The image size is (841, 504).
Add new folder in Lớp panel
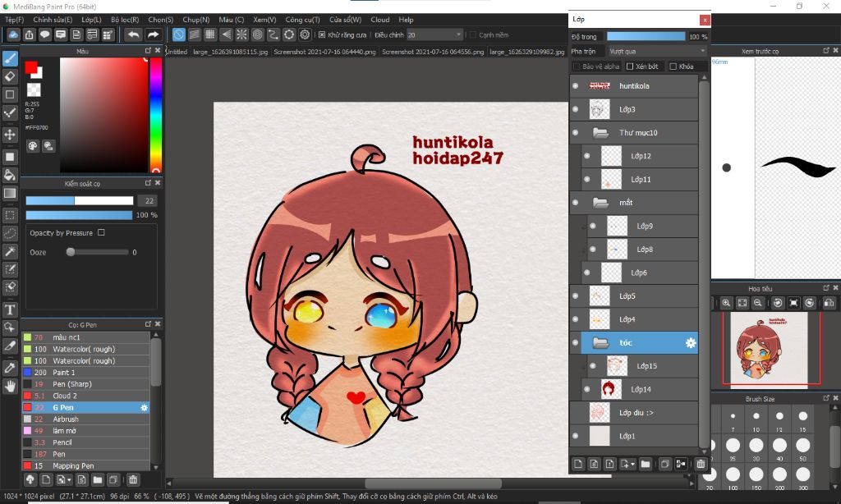tap(646, 464)
